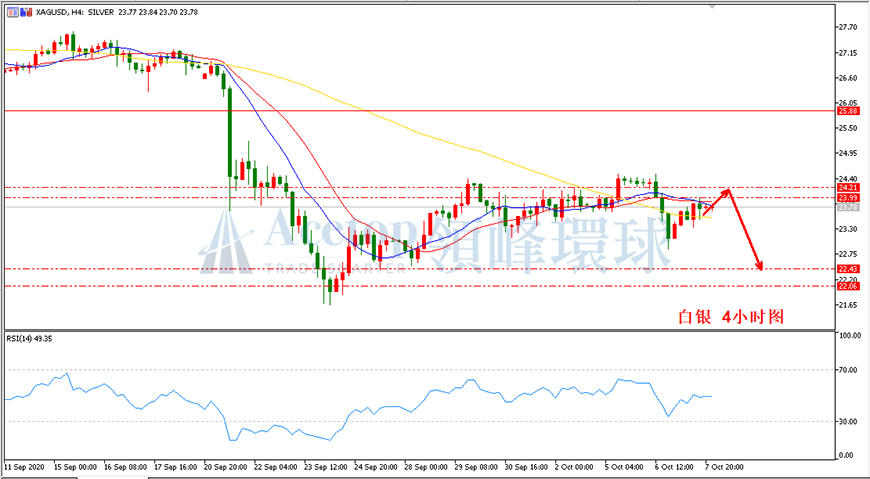Click the 30 Sep 16:00 time label
This screenshot has height=479, width=870.
tap(527, 467)
